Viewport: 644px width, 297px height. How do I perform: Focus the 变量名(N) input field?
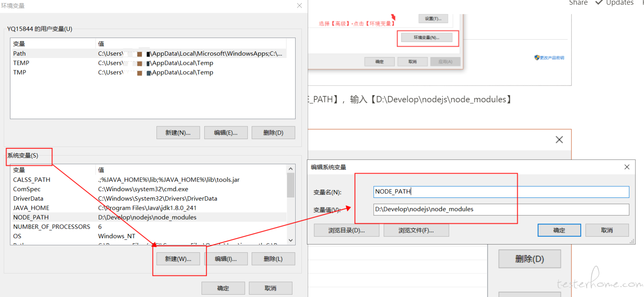coord(501,192)
